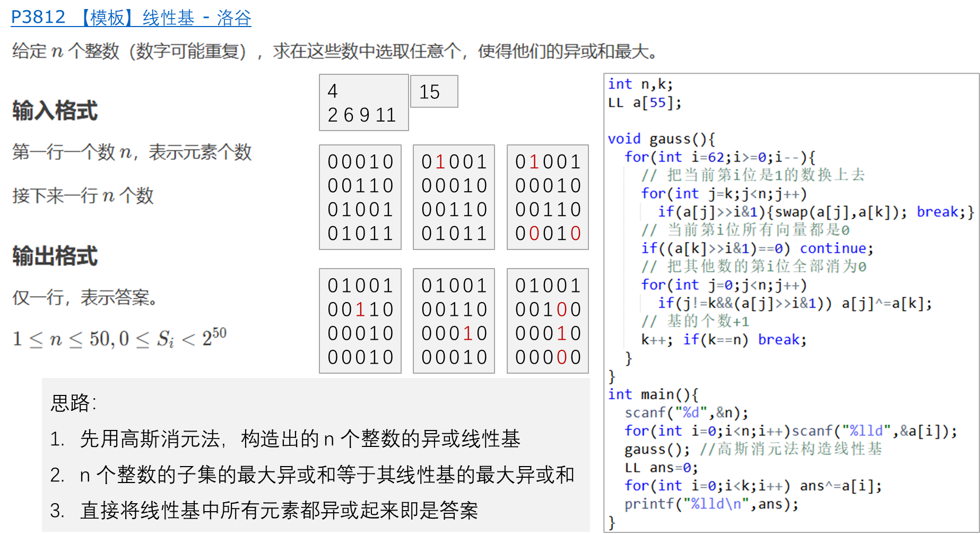Click the ans^=a[i]; loop line
The width and height of the screenshot is (980, 534).
[753, 486]
